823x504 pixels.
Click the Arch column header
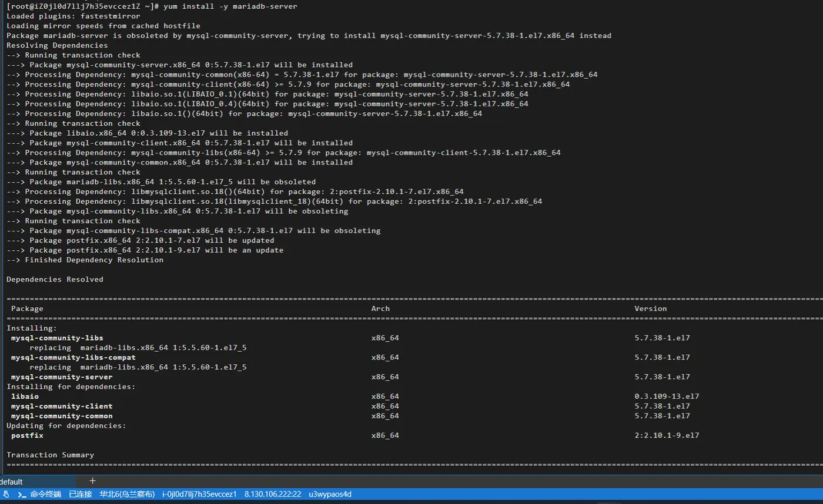pos(380,308)
